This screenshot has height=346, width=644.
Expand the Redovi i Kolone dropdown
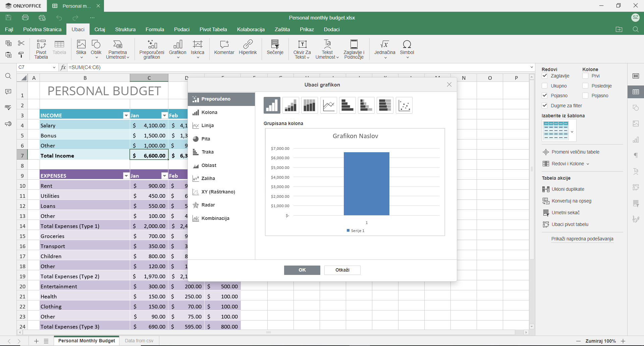(x=588, y=164)
